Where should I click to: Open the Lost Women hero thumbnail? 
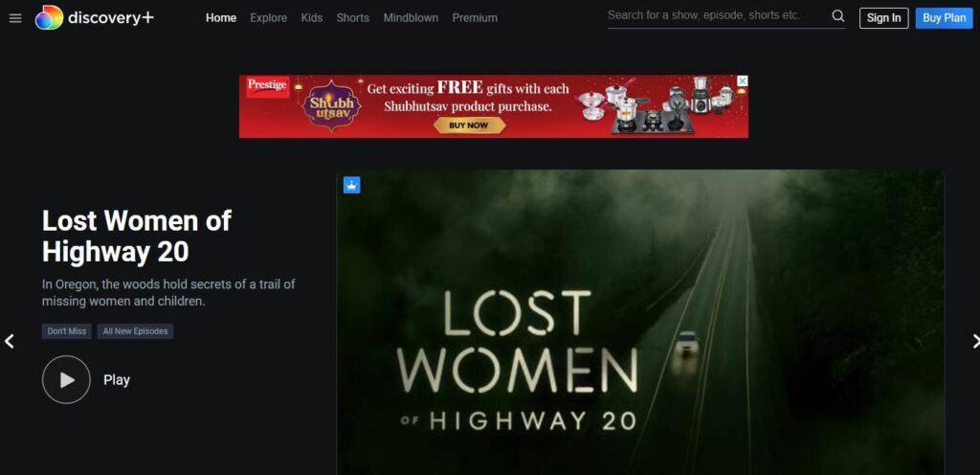click(x=640, y=323)
